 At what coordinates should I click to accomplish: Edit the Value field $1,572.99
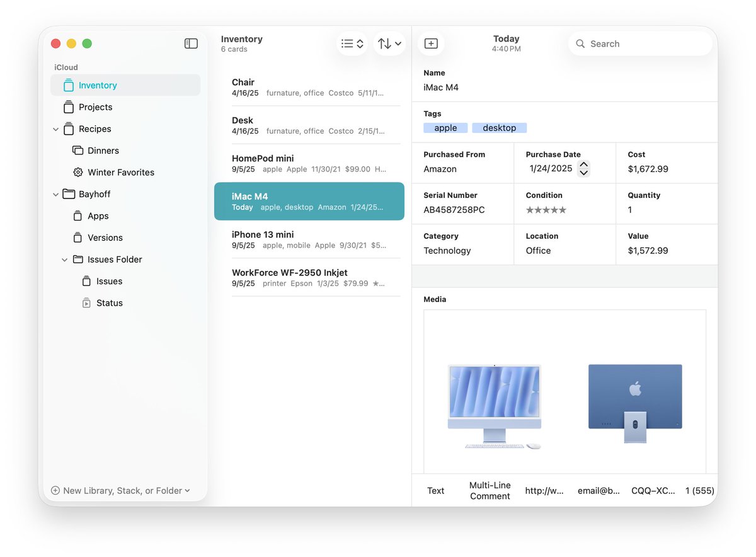point(648,251)
